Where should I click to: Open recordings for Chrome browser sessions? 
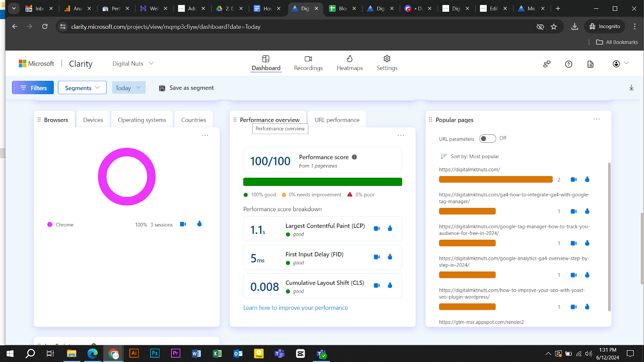[x=183, y=224]
